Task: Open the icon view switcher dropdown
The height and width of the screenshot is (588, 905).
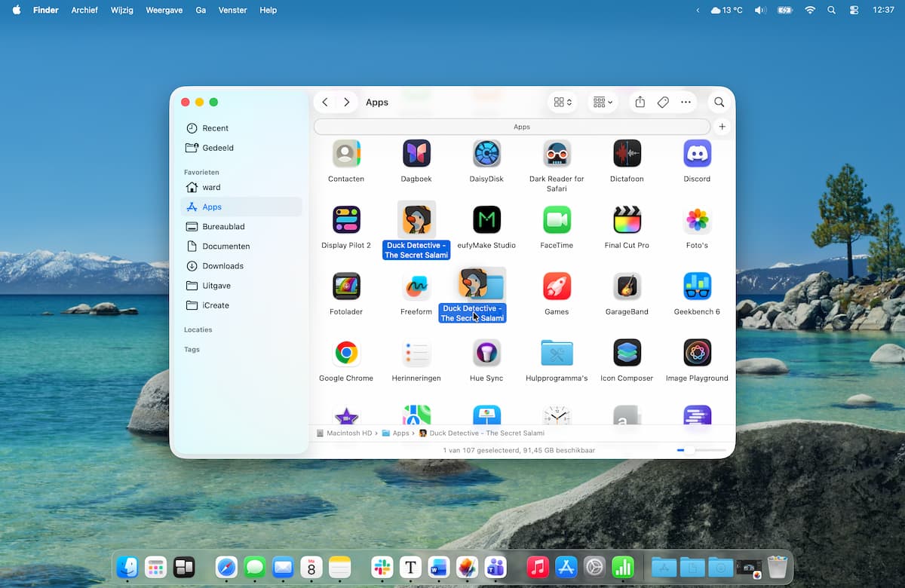Action: pos(563,103)
